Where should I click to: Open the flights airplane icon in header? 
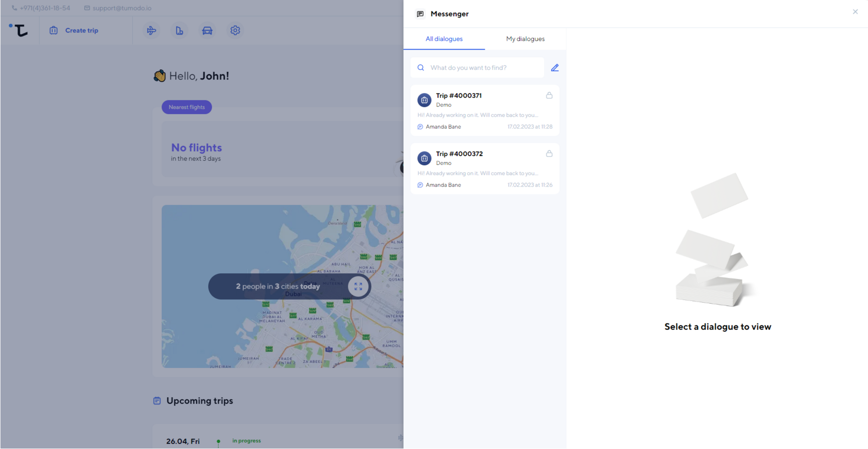151,30
